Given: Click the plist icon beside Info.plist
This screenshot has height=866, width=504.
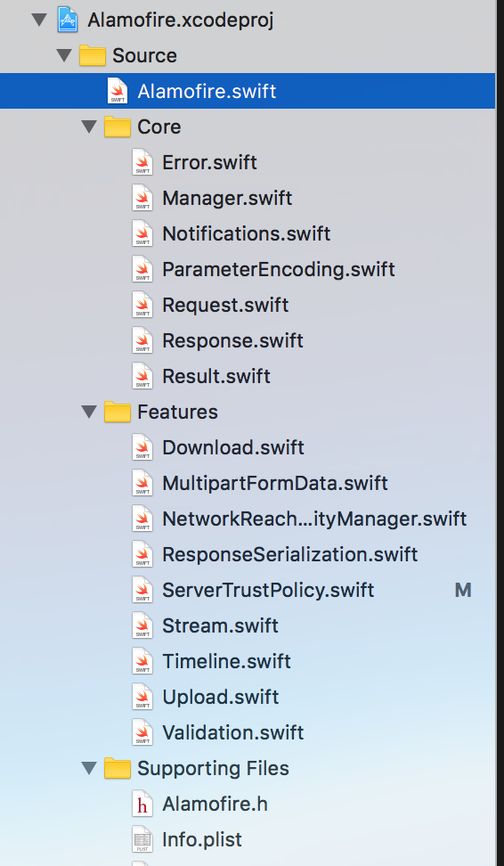Looking at the screenshot, I should 142,839.
